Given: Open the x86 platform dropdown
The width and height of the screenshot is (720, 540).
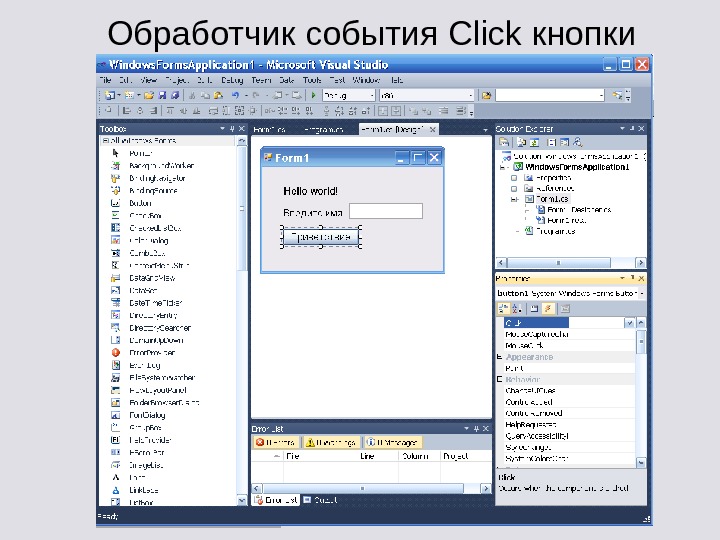Looking at the screenshot, I should 471,96.
